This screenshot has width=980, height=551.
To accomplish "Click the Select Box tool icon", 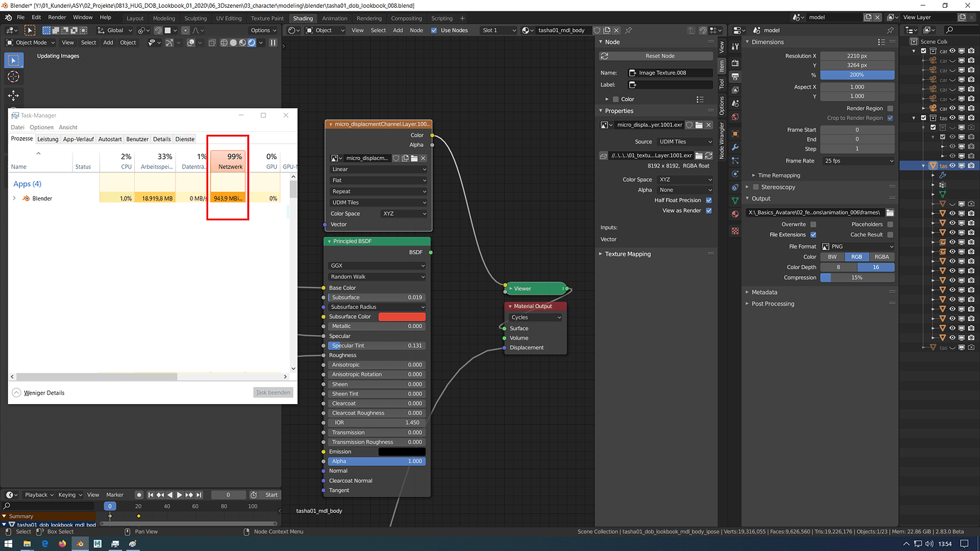I will [13, 60].
